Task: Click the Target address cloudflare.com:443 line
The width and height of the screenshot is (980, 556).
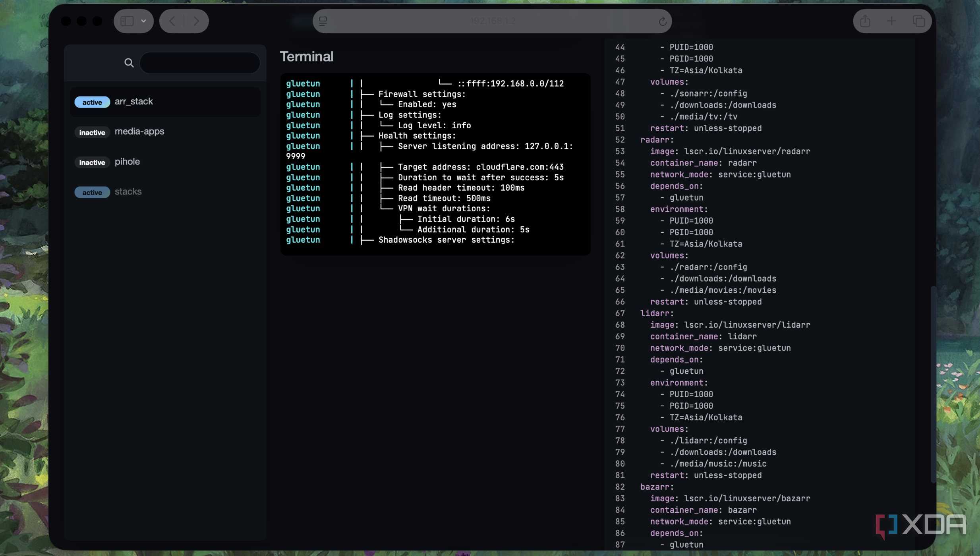Action: 481,167
